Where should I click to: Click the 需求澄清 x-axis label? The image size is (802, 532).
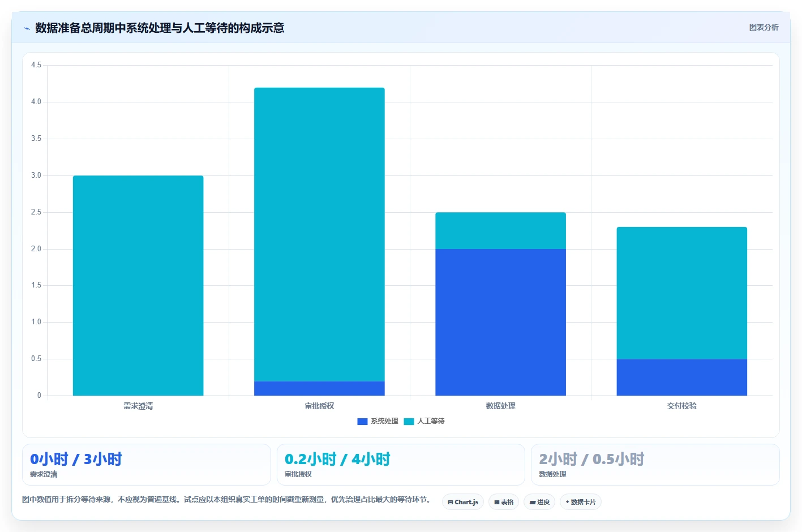point(138,406)
